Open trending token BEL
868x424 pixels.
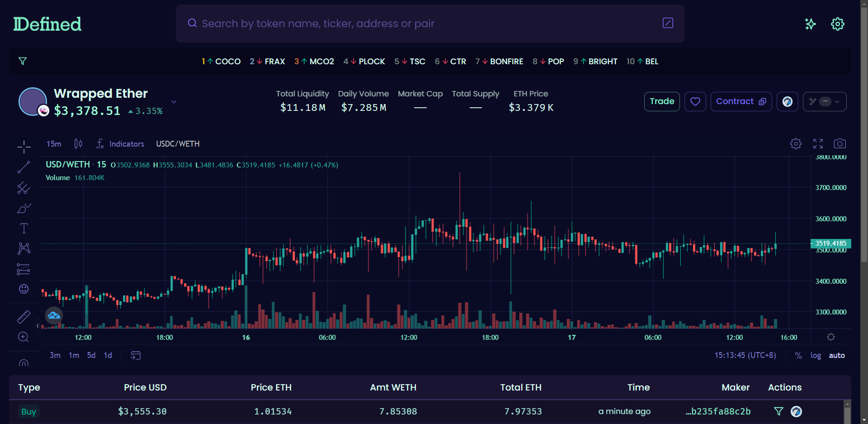642,61
